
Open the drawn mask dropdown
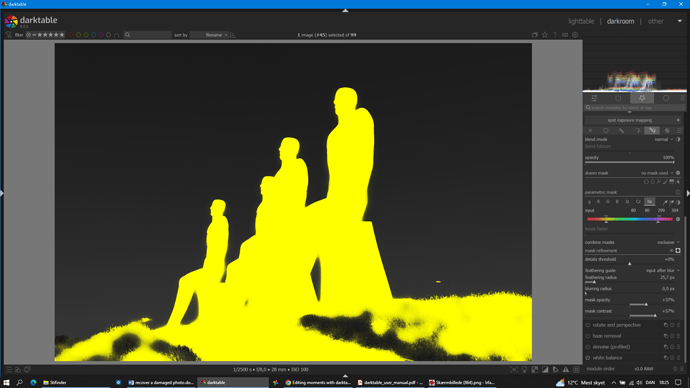657,173
